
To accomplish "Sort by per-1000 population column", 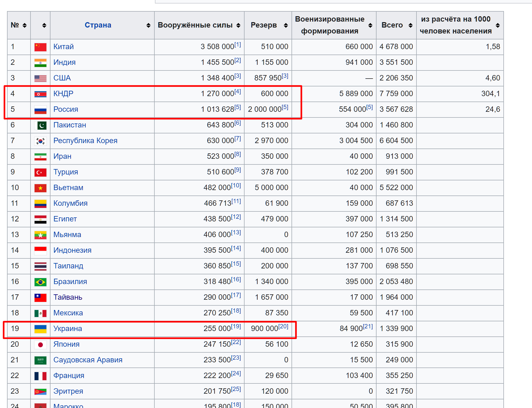I will [x=498, y=25].
